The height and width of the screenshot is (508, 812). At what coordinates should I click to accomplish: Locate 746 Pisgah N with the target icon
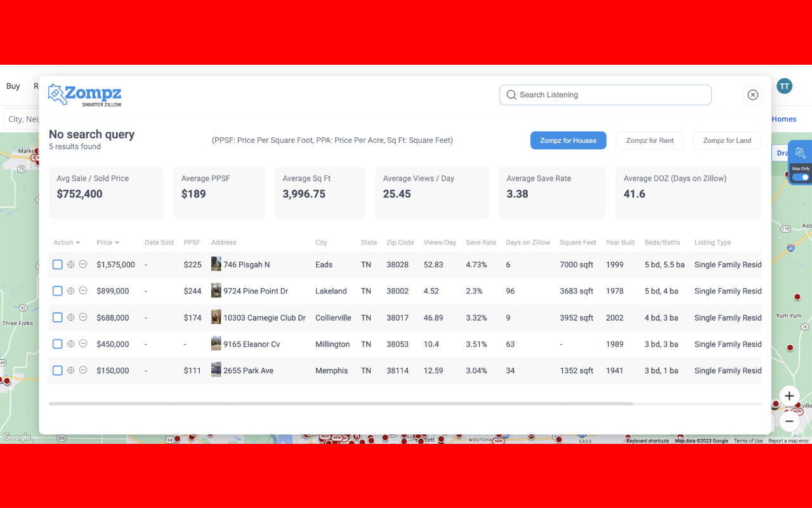point(70,265)
